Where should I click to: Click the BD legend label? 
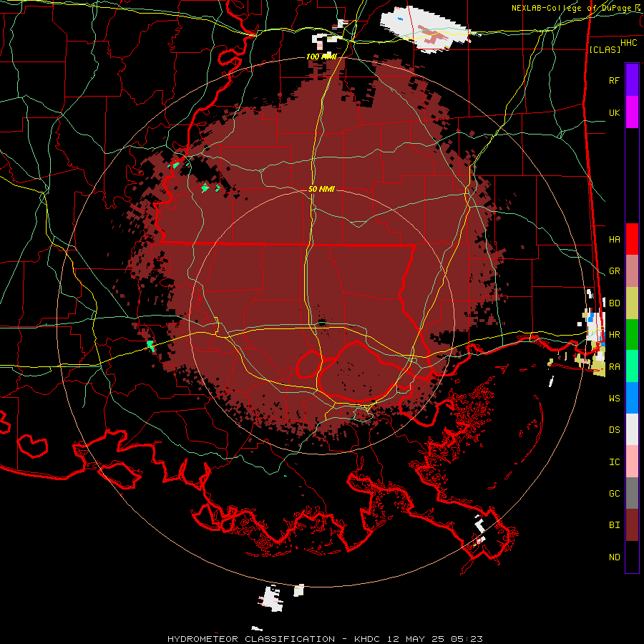point(614,303)
